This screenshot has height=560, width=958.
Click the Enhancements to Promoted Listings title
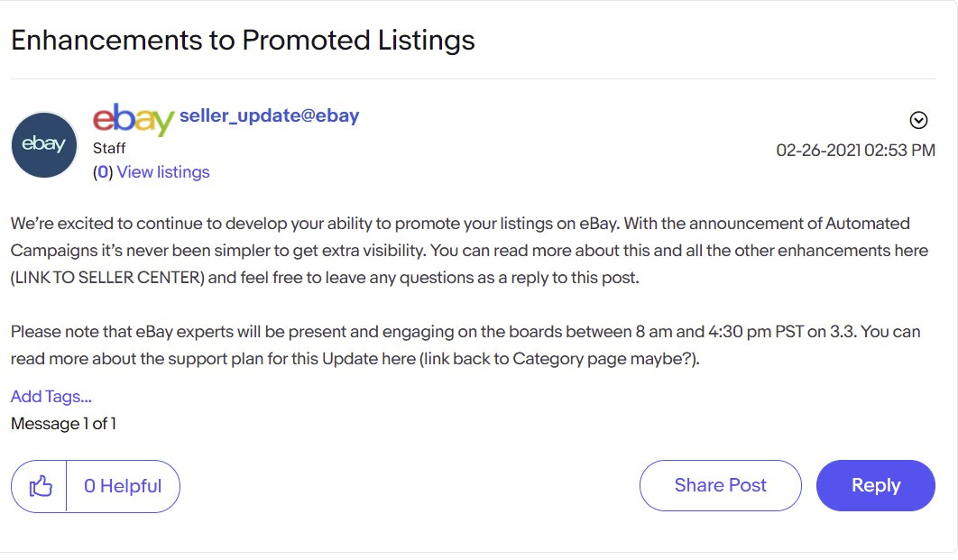[x=243, y=41]
